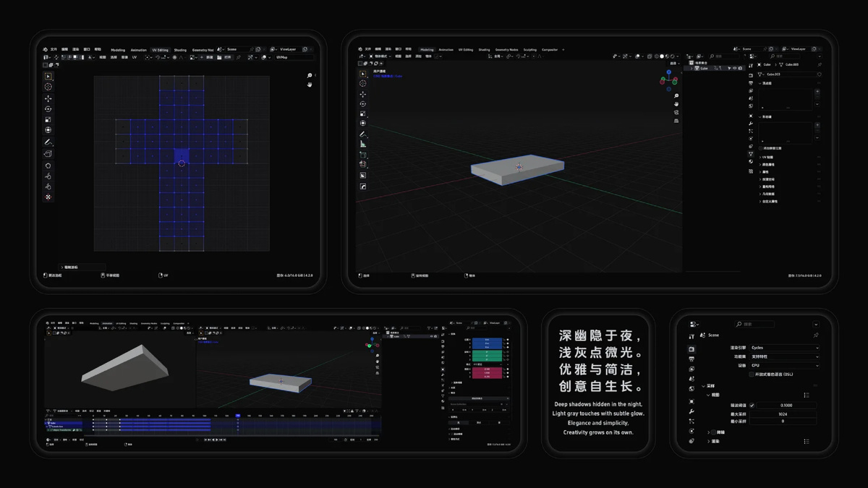Open the 设备 CPU device dropdown
Image resolution: width=868 pixels, height=488 pixels.
(x=784, y=366)
